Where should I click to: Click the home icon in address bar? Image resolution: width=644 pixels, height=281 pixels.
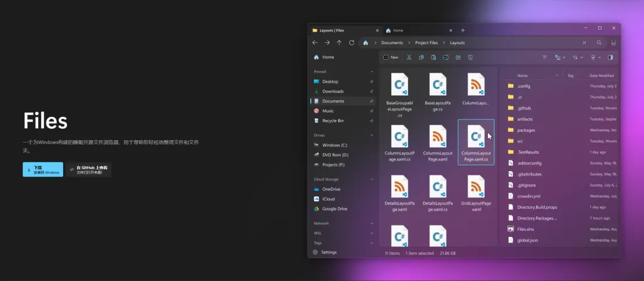pos(366,43)
